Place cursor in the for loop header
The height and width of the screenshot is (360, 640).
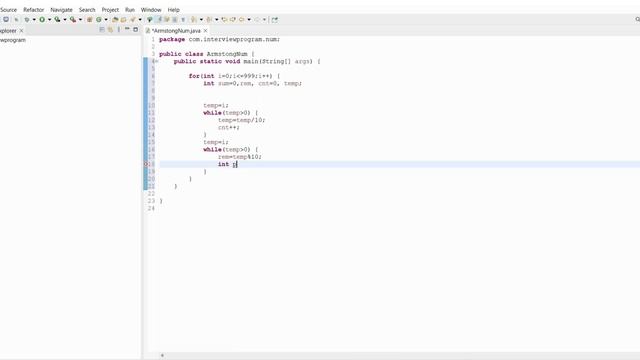(234, 76)
